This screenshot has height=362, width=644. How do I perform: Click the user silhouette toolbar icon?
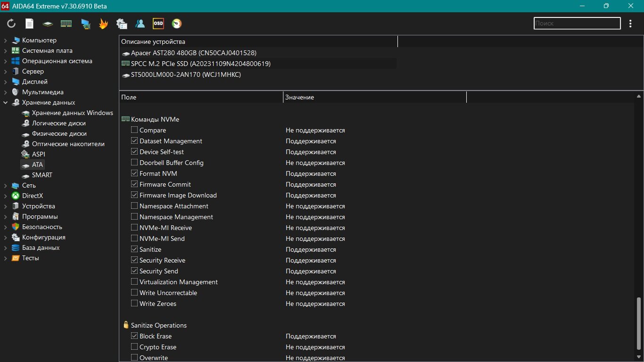pos(140,24)
